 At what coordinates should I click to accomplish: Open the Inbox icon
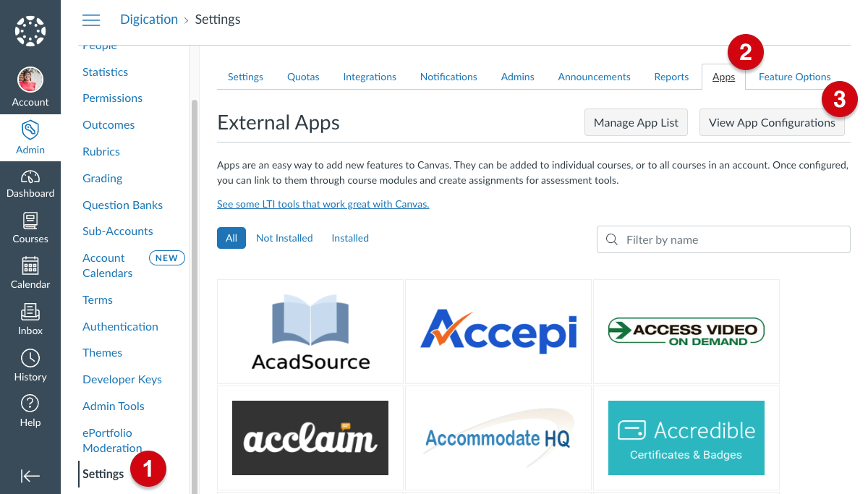point(30,312)
